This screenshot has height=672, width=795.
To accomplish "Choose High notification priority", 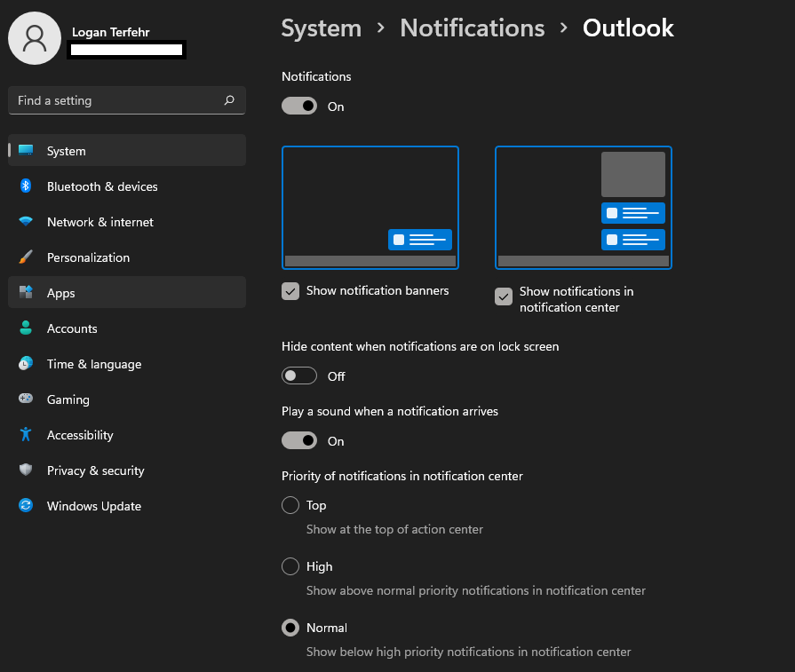I will coord(290,565).
